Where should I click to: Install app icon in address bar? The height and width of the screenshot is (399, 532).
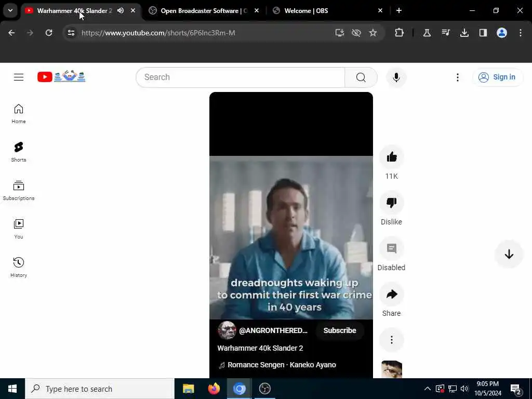click(340, 33)
